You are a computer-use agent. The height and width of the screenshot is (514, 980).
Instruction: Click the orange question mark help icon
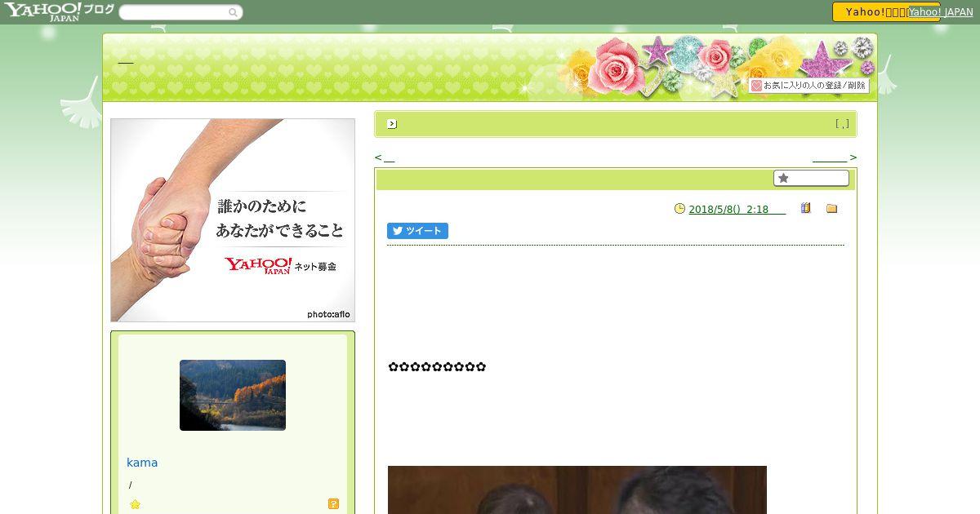pos(333,504)
